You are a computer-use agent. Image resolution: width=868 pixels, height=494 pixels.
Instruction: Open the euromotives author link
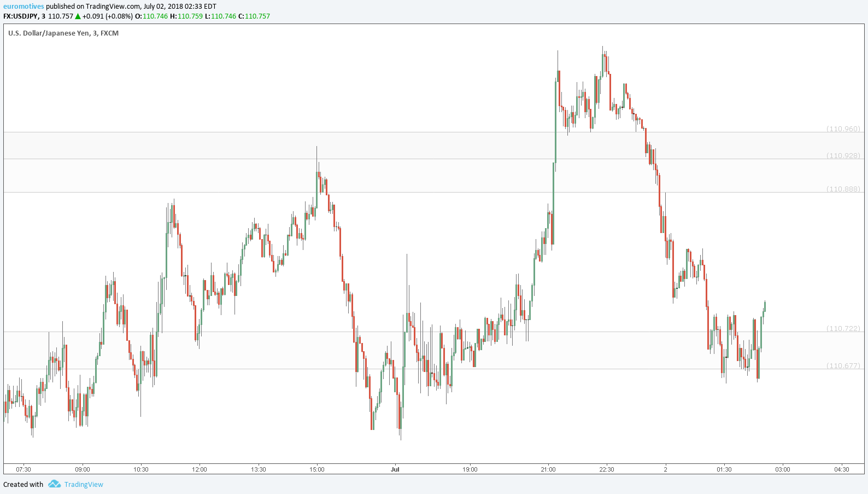coord(24,7)
